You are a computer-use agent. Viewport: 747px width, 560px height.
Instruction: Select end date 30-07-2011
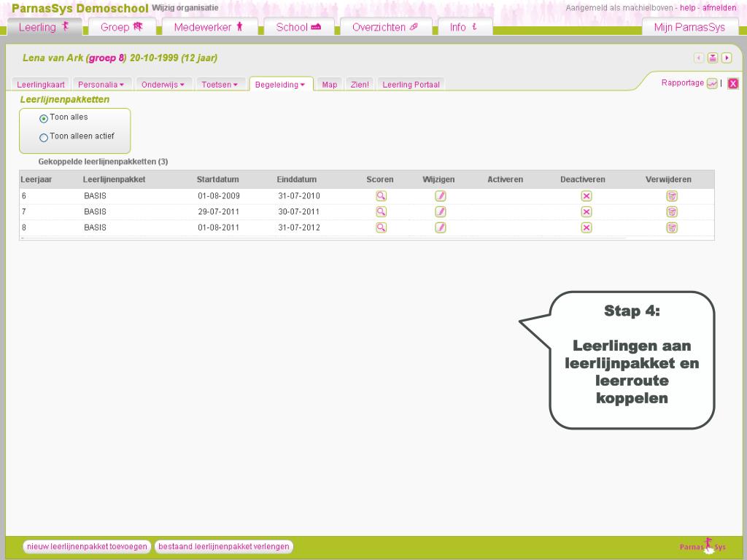[298, 211]
